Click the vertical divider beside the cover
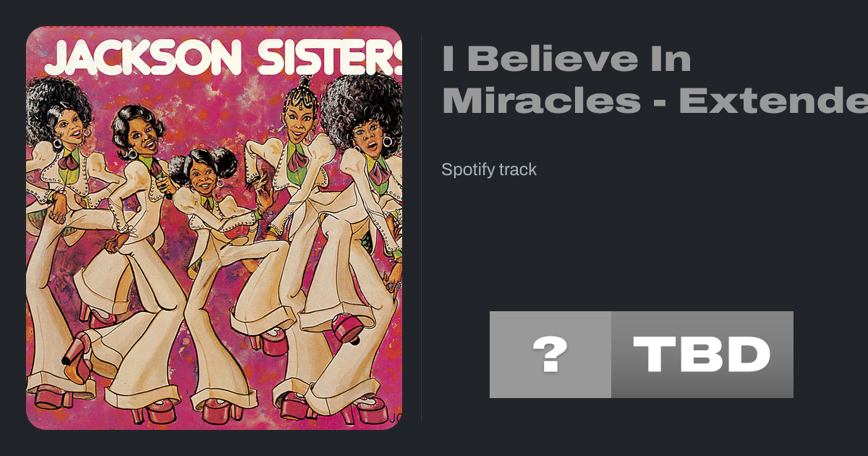Screen dimensions: 868x456 (421, 228)
